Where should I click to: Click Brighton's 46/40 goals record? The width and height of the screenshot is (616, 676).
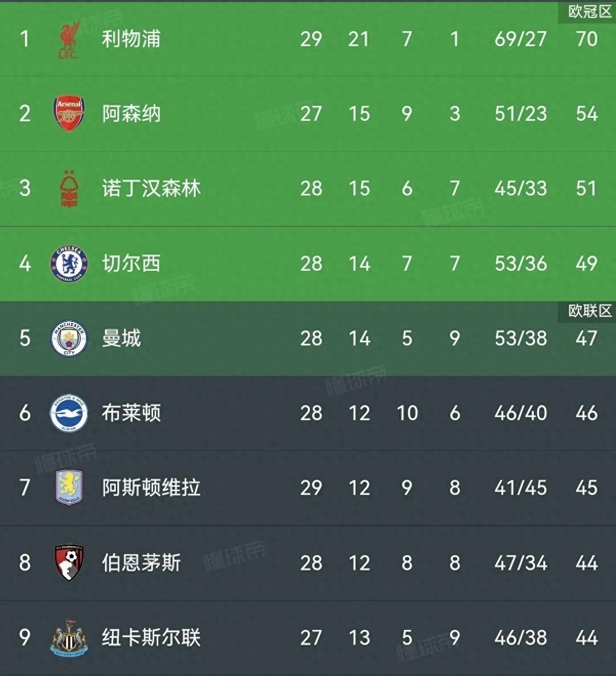point(521,413)
